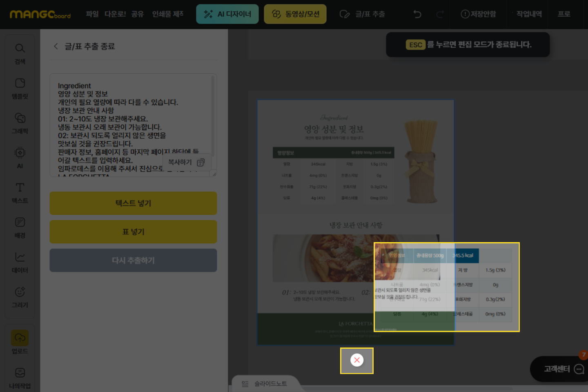The width and height of the screenshot is (588, 392).
Task: Open the Graphic (그래픽) sidebar panel
Action: [x=20, y=123]
